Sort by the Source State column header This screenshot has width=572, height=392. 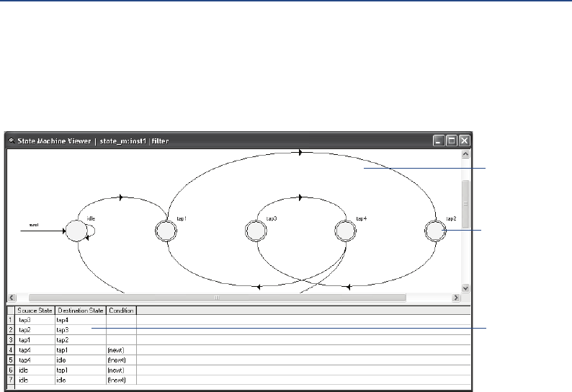coord(35,311)
